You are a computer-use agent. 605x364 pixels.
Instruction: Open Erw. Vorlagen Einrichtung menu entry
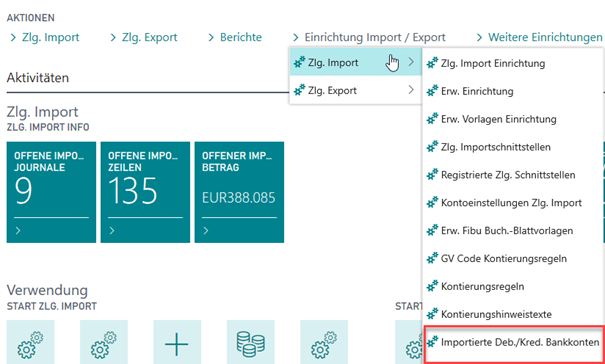pyautogui.click(x=513, y=119)
